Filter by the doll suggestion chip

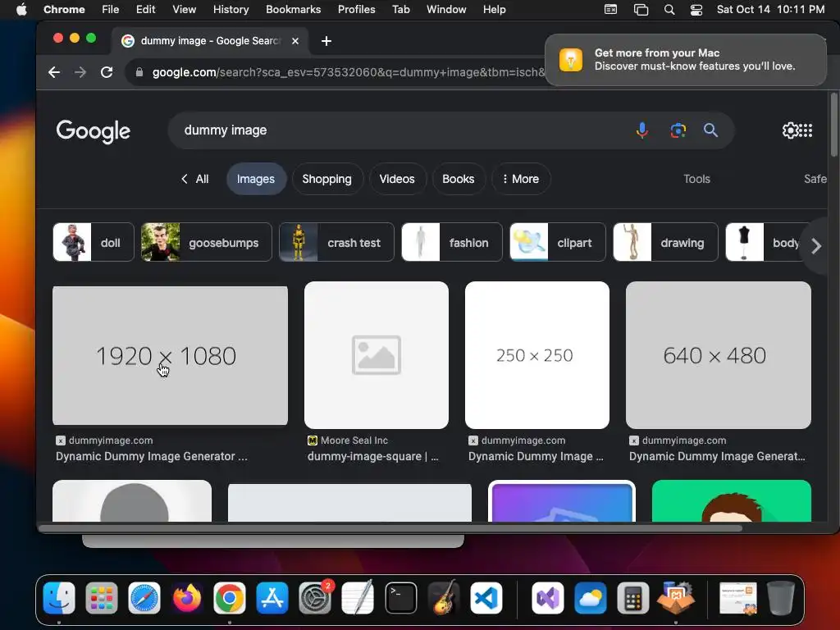(94, 242)
